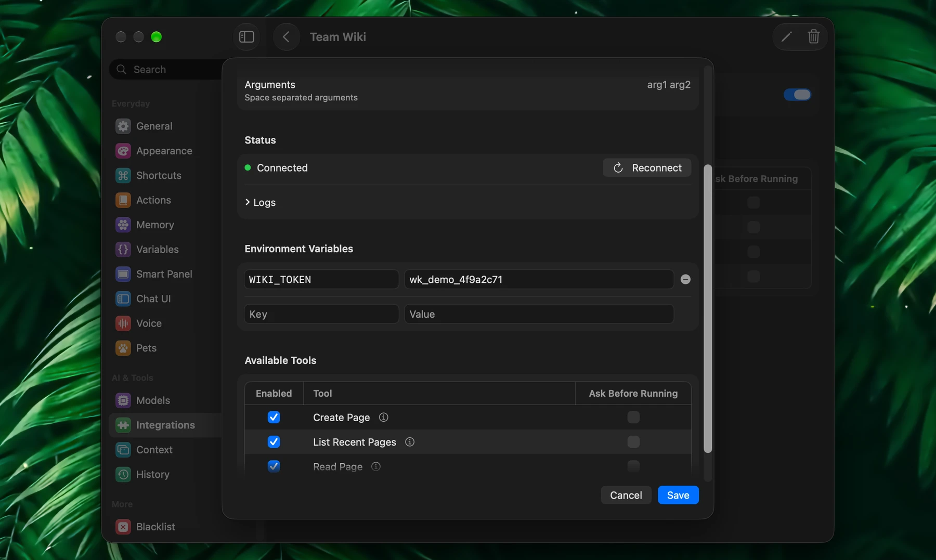Click the Available Tools heading
This screenshot has width=936, height=560.
point(280,360)
